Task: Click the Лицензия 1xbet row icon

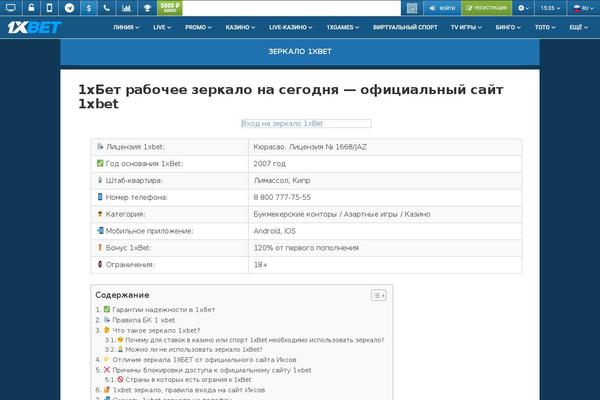Action: pos(100,147)
